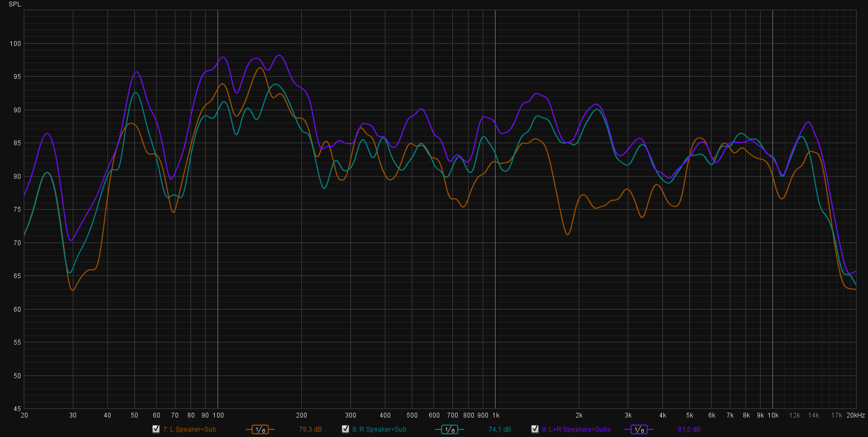Click the 10k label on frequency axis
The width and height of the screenshot is (868, 437).
773,415
